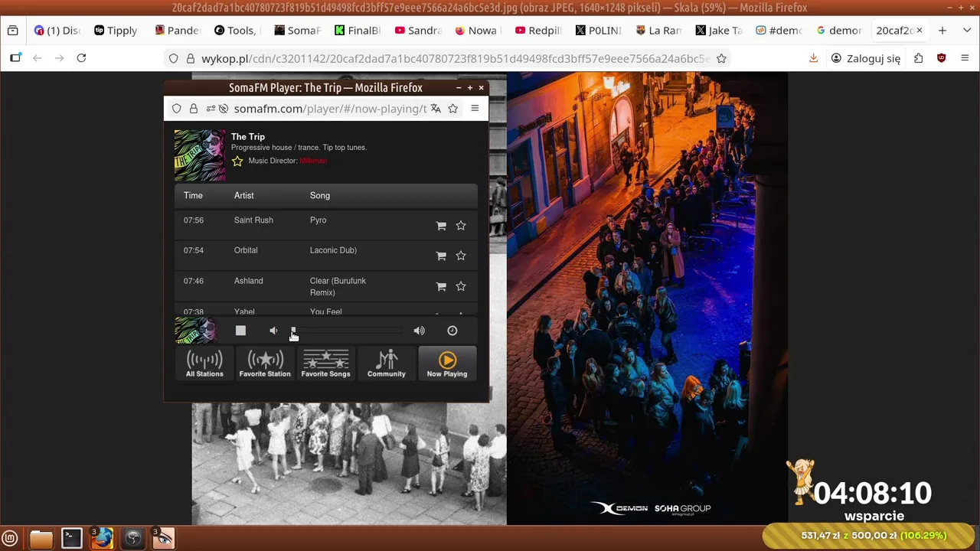Switch to the FinalBl tab

pyautogui.click(x=358, y=31)
